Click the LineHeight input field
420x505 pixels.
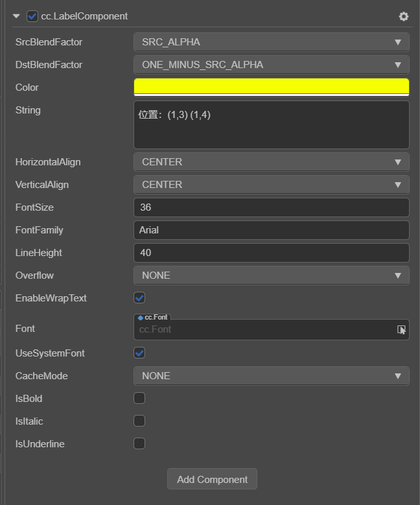[x=271, y=253]
